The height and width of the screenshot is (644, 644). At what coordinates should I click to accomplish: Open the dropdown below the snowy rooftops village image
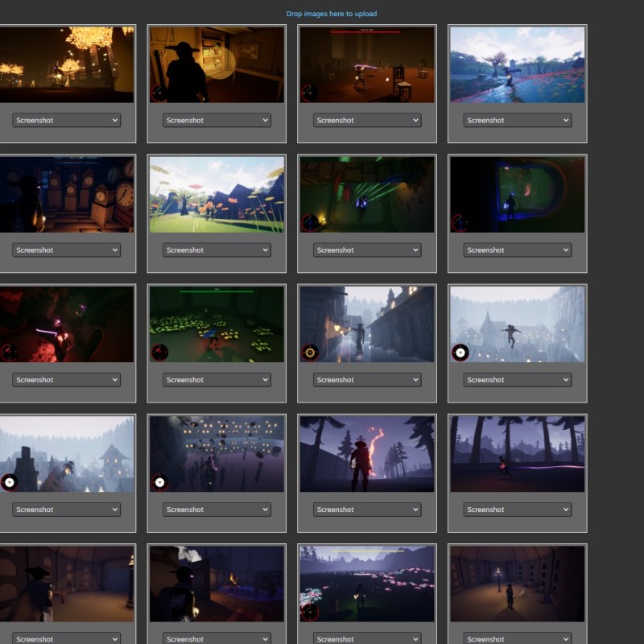click(66, 510)
